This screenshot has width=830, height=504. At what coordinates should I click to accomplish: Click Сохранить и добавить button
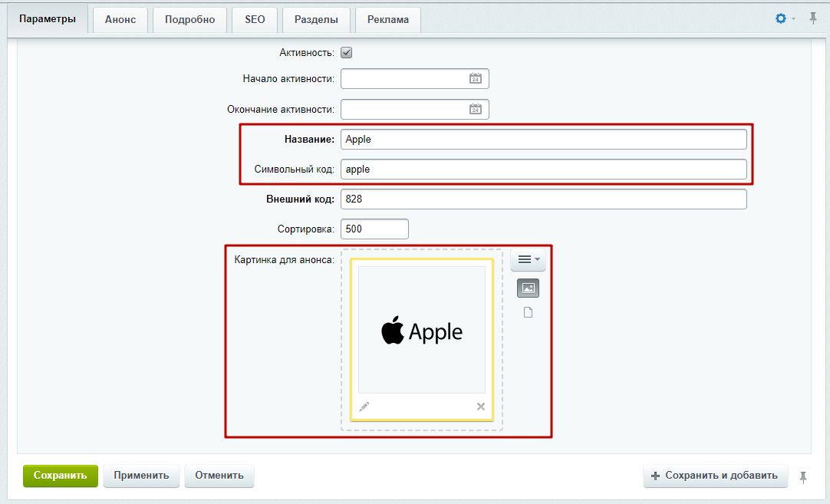tap(715, 476)
